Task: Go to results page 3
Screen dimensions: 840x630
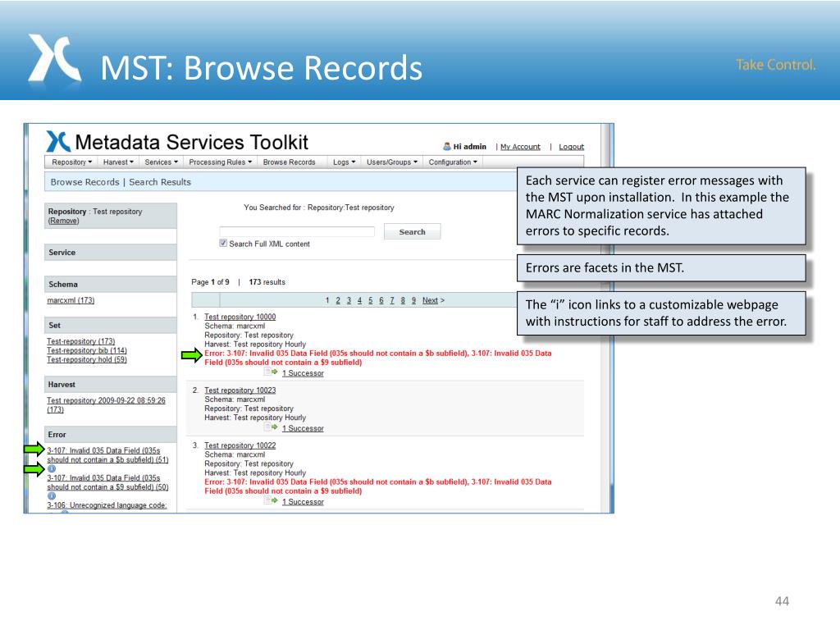Action: click(349, 300)
